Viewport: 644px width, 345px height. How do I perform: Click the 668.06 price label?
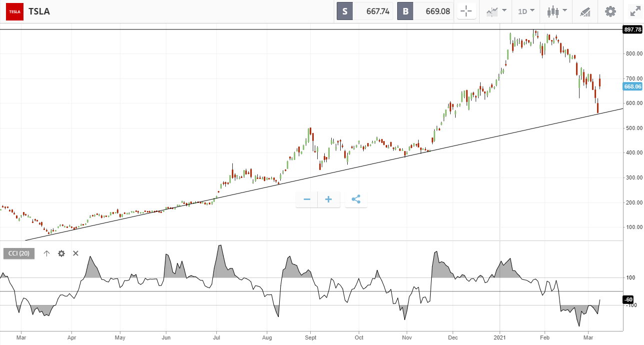point(632,86)
